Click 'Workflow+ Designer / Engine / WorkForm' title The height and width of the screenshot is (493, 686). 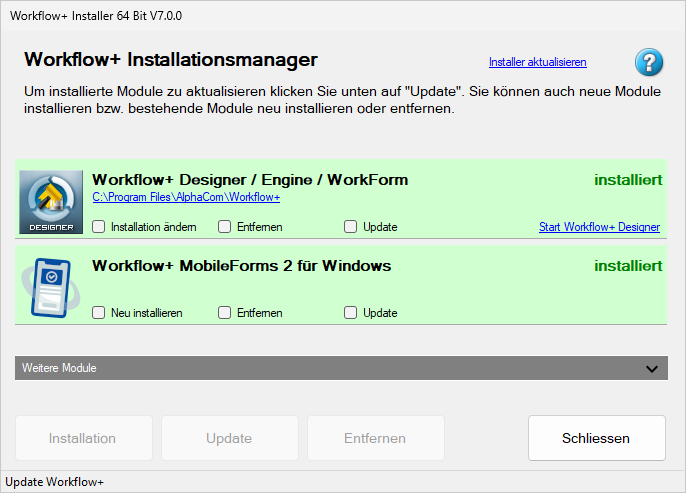[250, 180]
